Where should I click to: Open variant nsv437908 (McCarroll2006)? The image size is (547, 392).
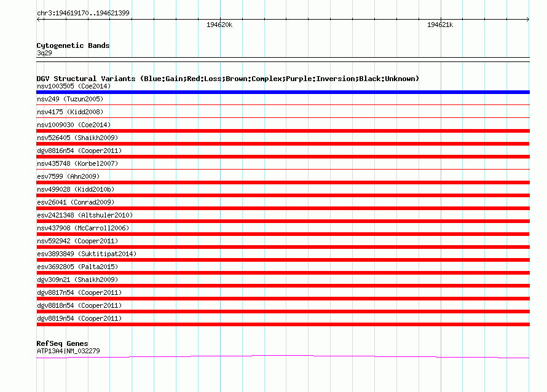coord(83,228)
